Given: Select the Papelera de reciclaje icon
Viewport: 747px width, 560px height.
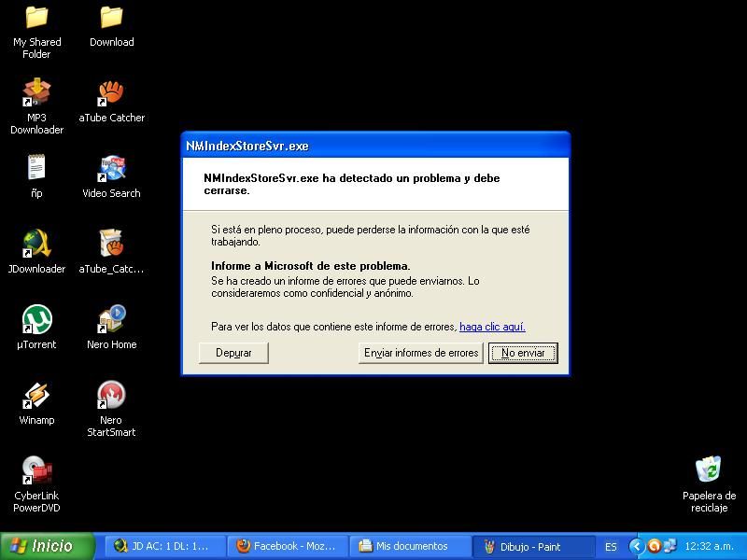Looking at the screenshot, I should click(x=709, y=483).
